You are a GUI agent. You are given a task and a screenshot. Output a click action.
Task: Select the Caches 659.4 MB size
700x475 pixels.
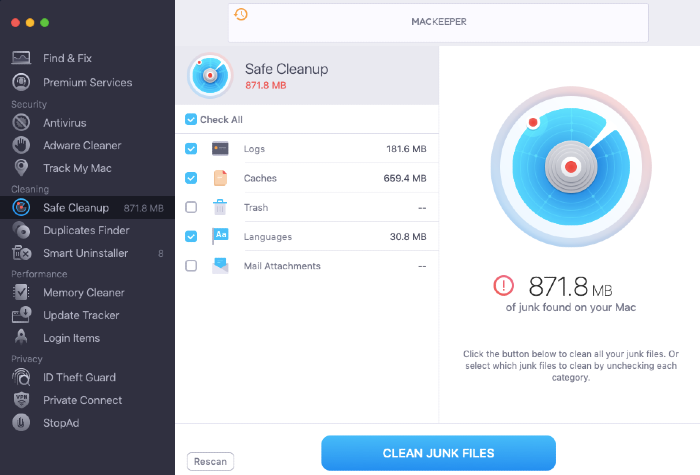pos(405,178)
